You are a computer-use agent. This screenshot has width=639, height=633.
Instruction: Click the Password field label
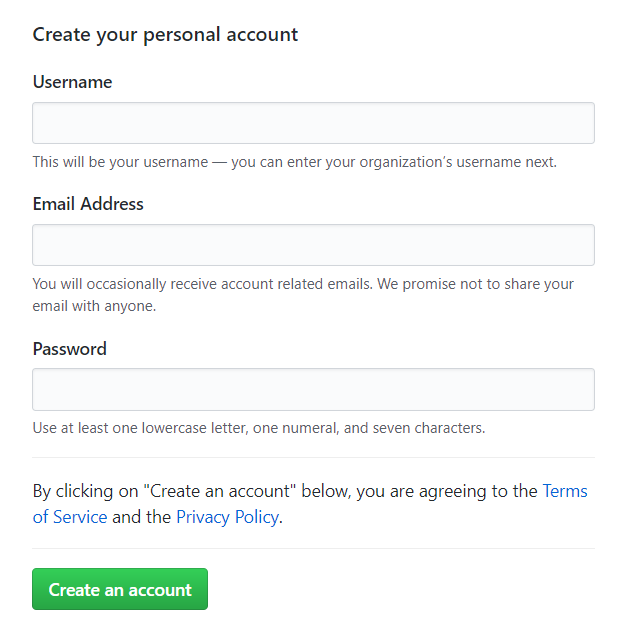tap(69, 349)
